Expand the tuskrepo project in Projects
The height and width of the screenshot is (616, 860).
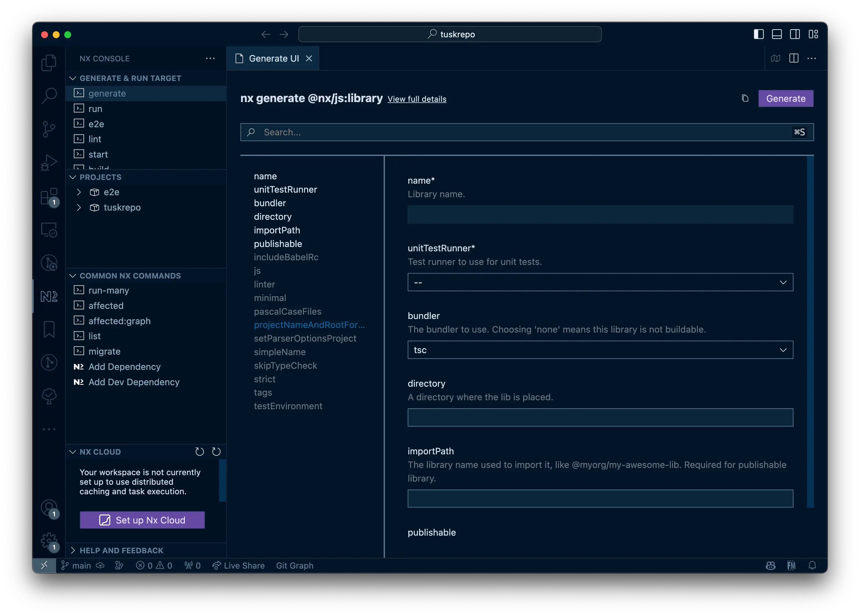coord(79,207)
